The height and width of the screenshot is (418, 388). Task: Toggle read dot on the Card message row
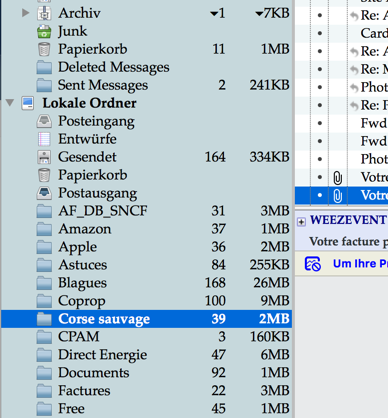320,33
